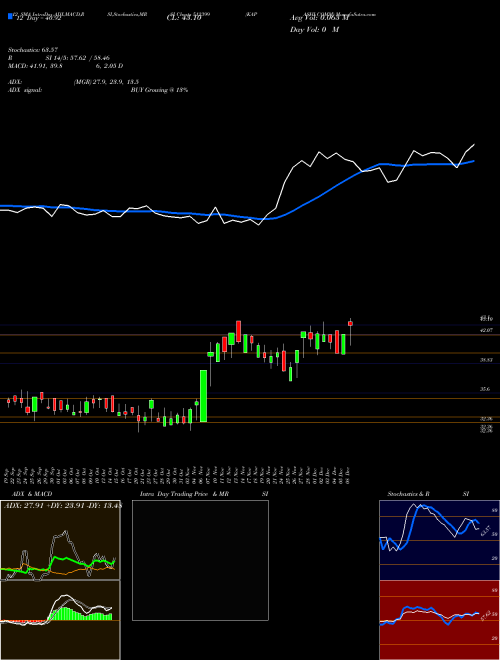Screen dimensions: 500x660
Task: Click the 'MACD: 41.91, 39.8' line
Action: [x=35, y=66]
